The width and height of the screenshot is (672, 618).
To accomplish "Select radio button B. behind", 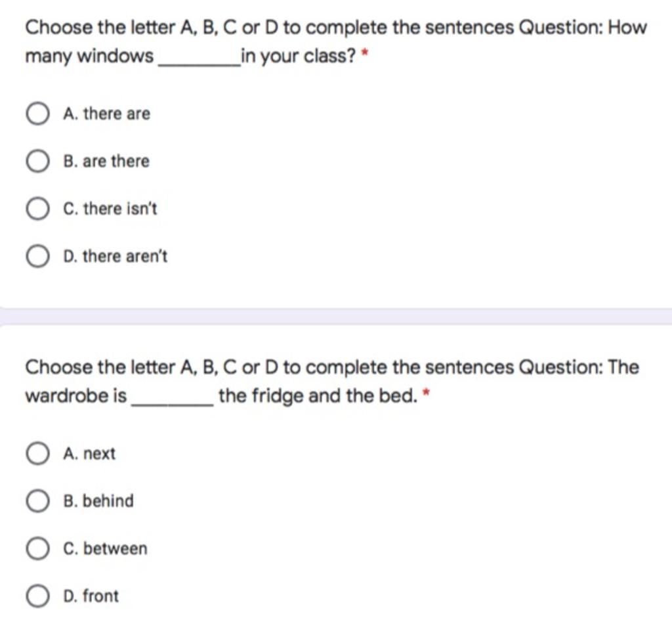I will [x=37, y=501].
